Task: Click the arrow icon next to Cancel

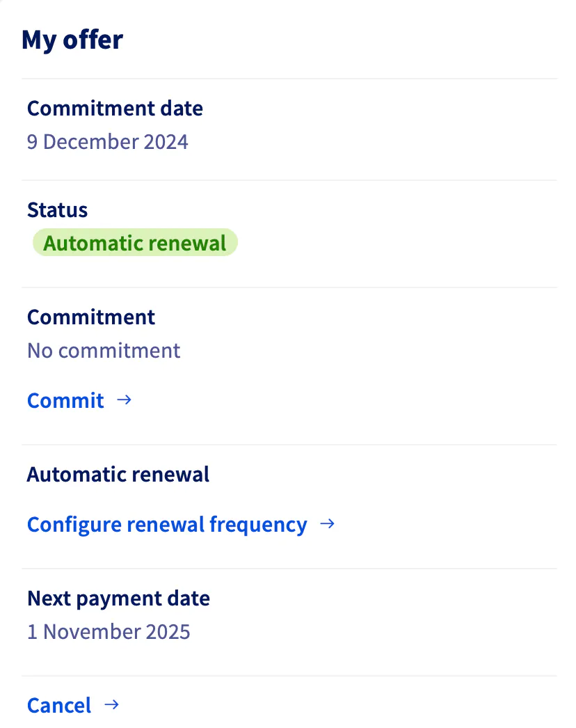Action: point(111,705)
